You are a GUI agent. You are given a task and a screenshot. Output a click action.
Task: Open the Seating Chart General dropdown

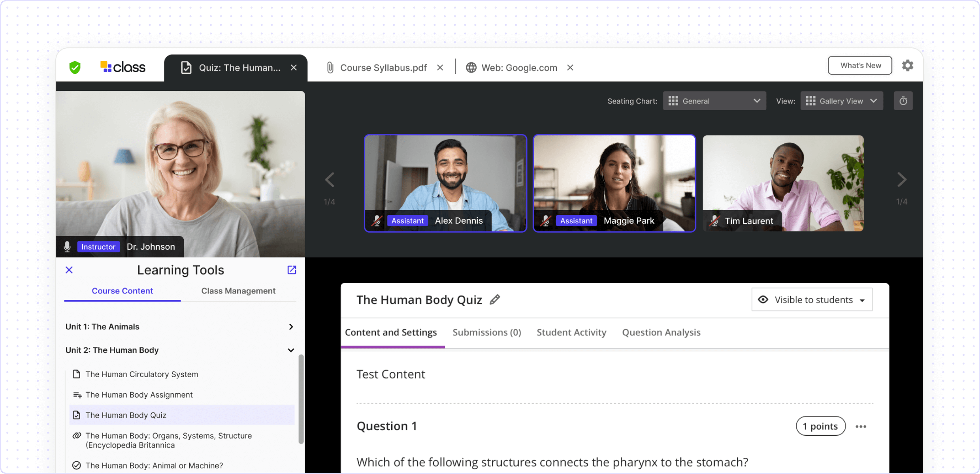[714, 101]
